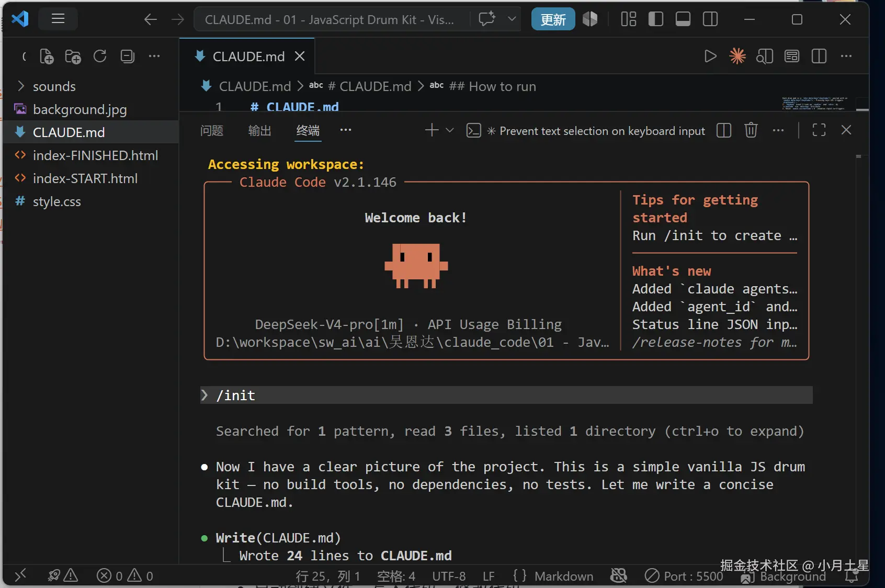Click the /init prompt line

[506, 395]
